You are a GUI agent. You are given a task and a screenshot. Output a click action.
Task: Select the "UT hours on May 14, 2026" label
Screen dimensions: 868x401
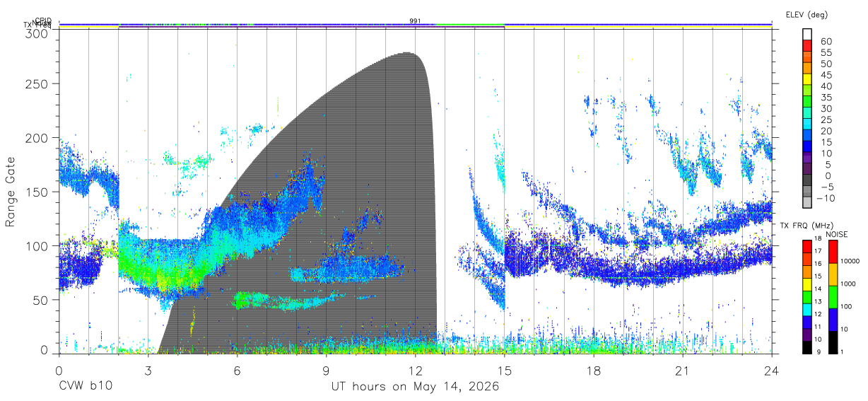(416, 386)
